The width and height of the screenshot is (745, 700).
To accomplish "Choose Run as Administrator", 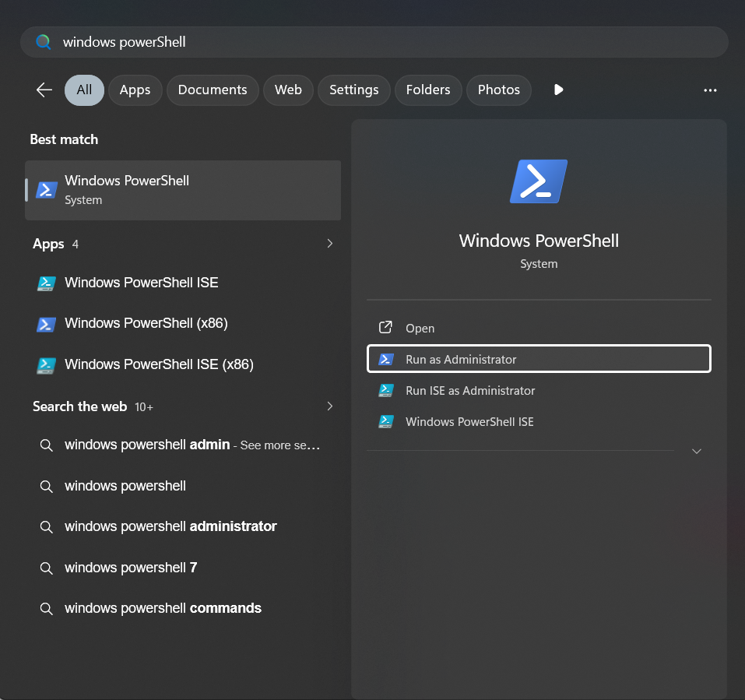I will click(539, 359).
